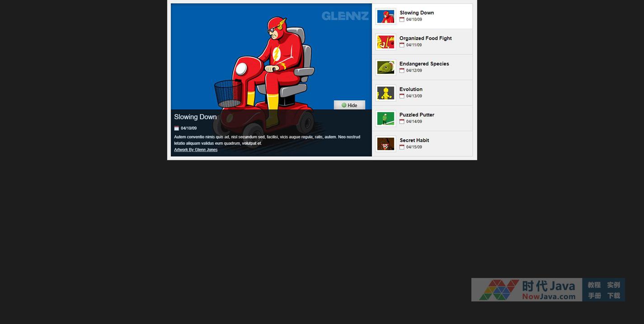Select the Organized Food Fight title
The height and width of the screenshot is (324, 644).
pyautogui.click(x=425, y=38)
